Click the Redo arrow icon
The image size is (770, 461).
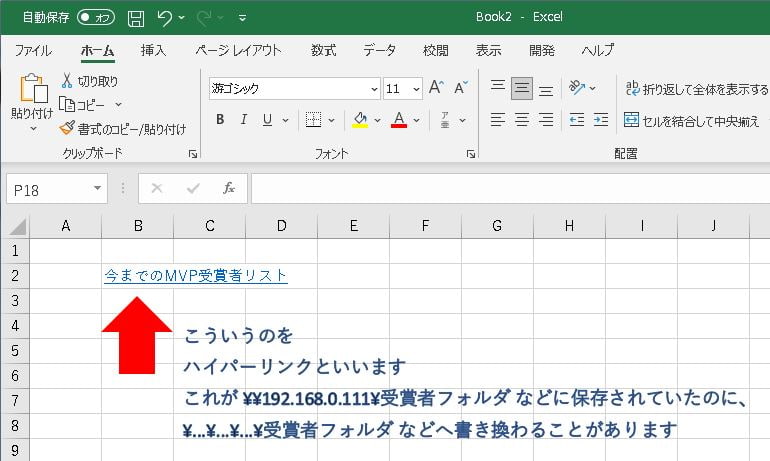click(x=204, y=18)
